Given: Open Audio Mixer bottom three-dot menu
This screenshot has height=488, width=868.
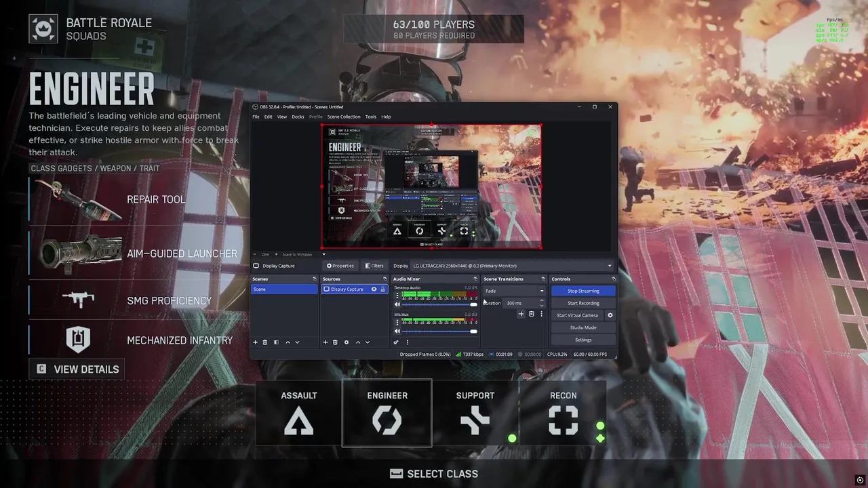Looking at the screenshot, I should [408, 342].
